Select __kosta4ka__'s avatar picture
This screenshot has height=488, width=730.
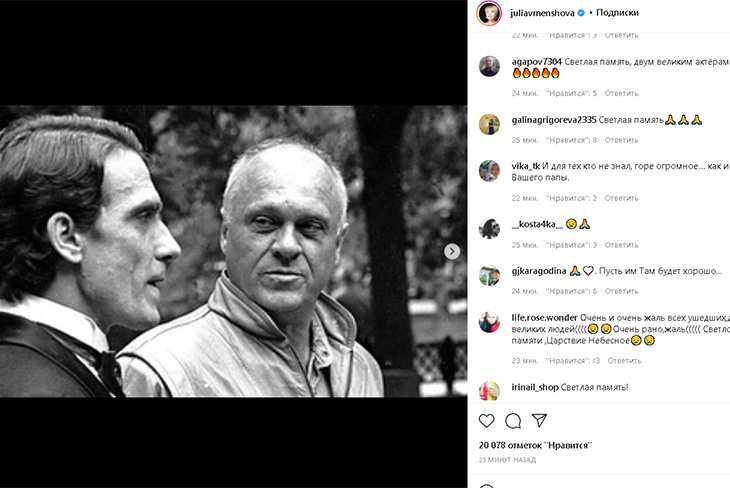(x=489, y=228)
